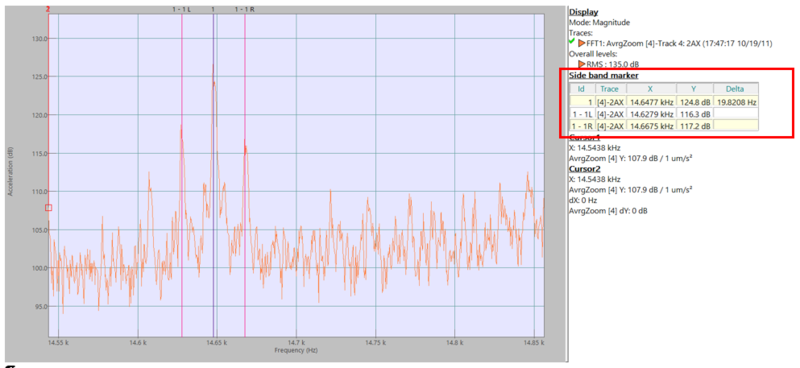
Task: Click the '14.85 k' frequency axis tick
Action: tap(534, 344)
